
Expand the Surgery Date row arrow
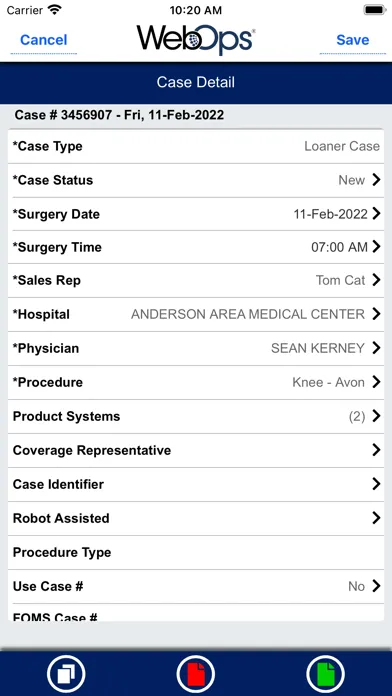[376, 214]
